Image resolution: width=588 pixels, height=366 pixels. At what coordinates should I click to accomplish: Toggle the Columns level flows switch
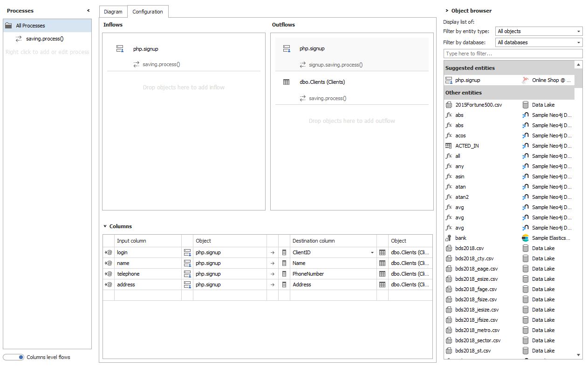coord(14,357)
